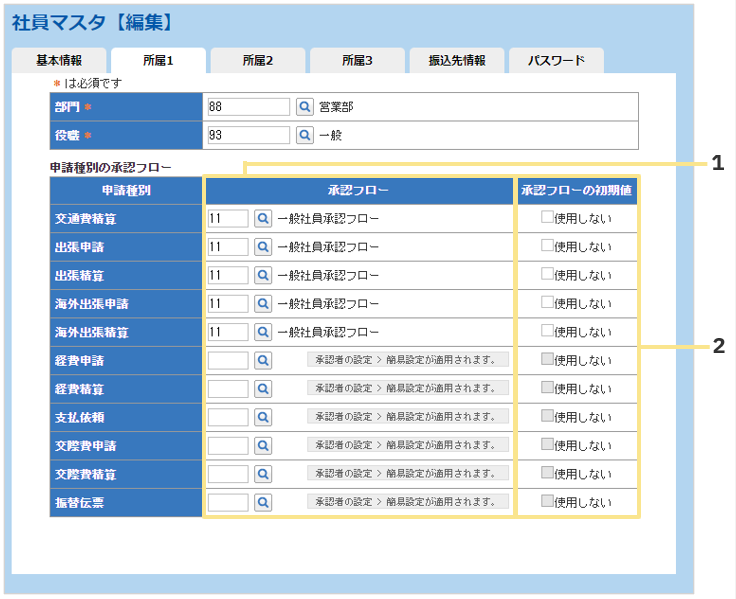This screenshot has width=736, height=599.
Task: Click the 交際費申請 approval flow input box
Action: pyautogui.click(x=228, y=445)
